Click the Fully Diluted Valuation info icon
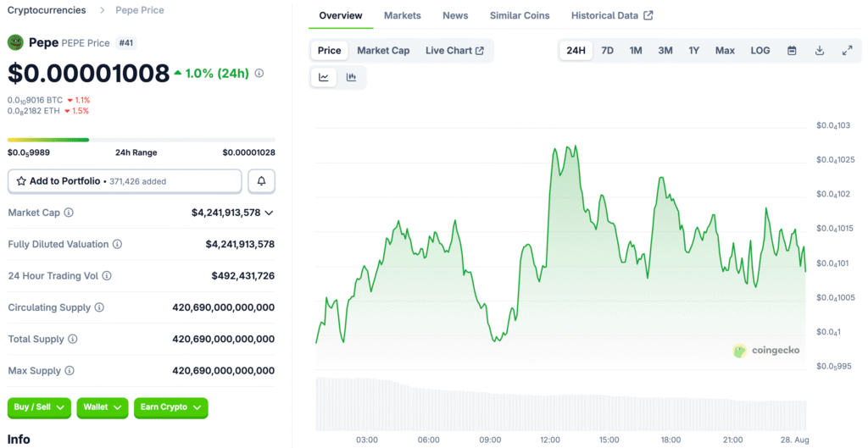868x448 pixels. coord(117,244)
